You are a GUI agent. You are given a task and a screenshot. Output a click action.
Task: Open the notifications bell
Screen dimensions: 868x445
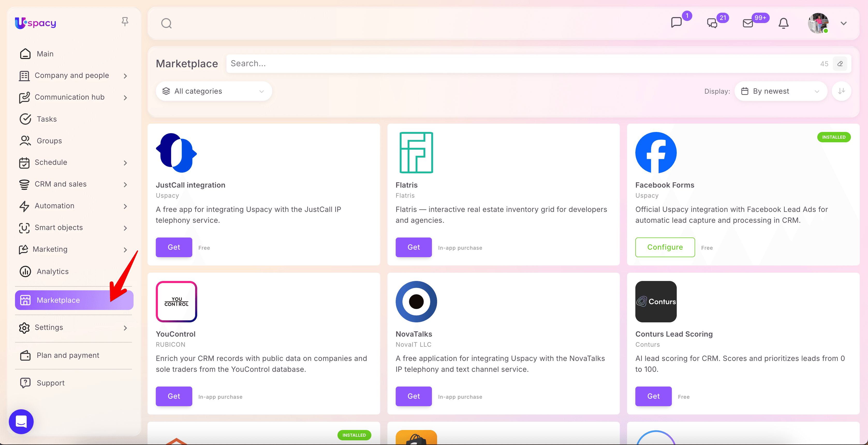[783, 23]
